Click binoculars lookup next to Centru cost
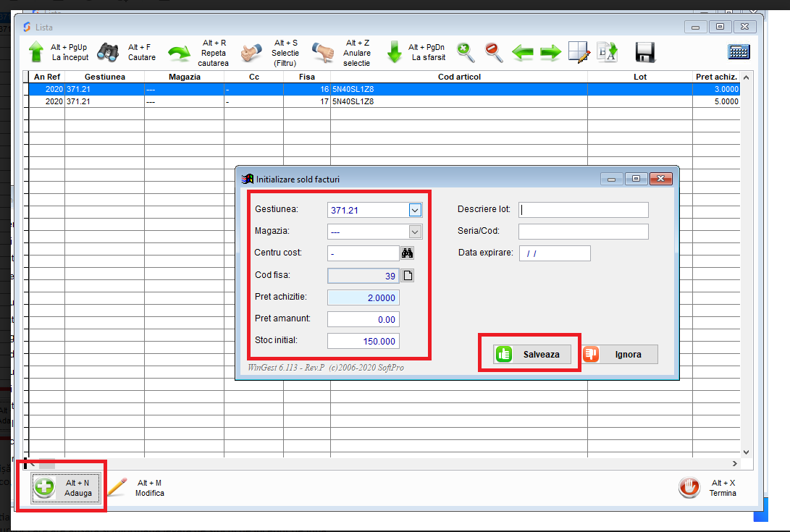Viewport: 790px width, 532px height. pyautogui.click(x=407, y=253)
